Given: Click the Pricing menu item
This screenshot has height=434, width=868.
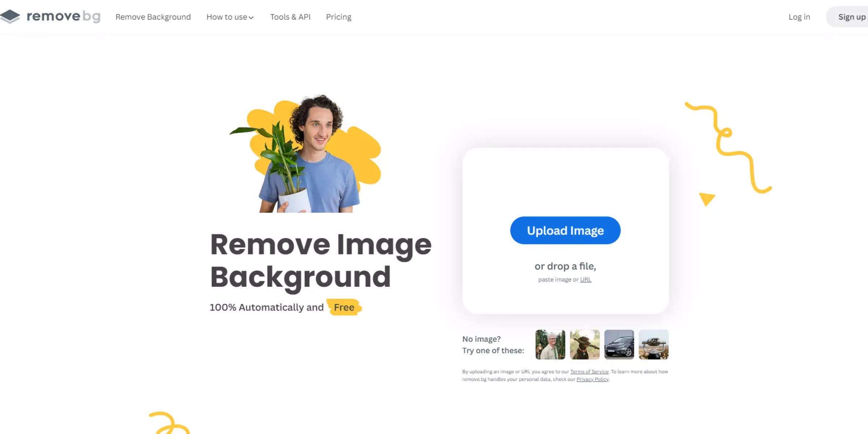Looking at the screenshot, I should 338,17.
